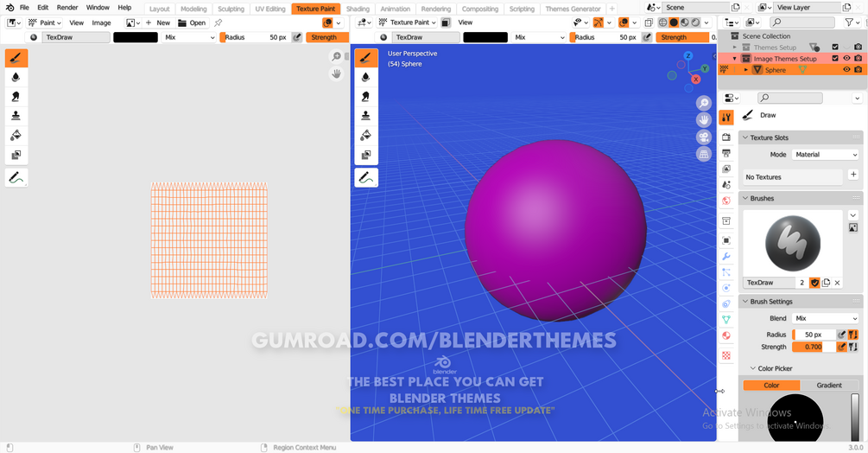Open the File menu

point(24,8)
